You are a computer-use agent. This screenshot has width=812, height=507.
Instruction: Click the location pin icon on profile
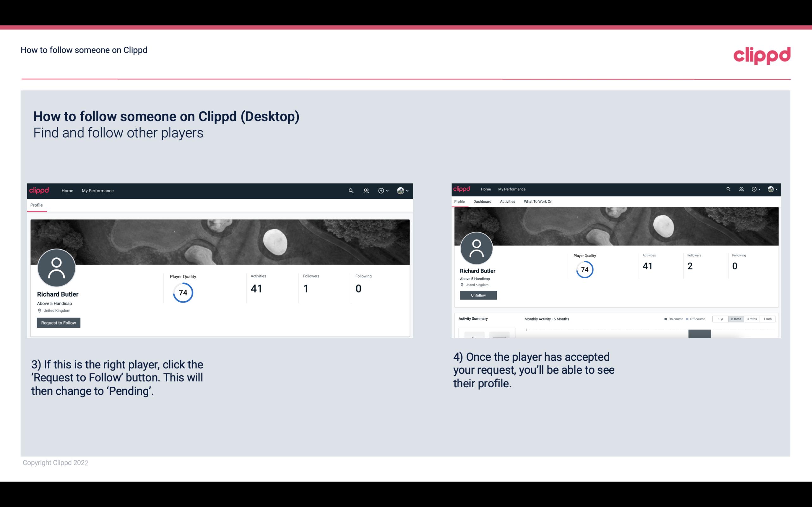pyautogui.click(x=39, y=310)
